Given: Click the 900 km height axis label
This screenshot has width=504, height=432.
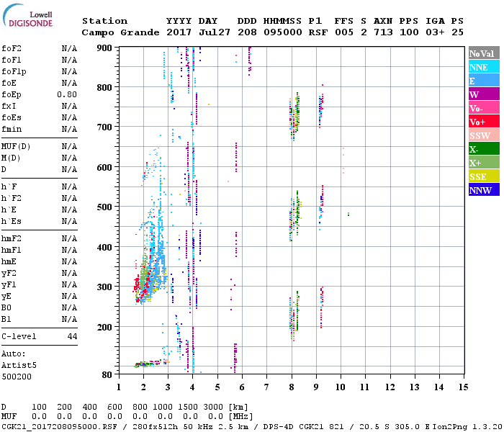Looking at the screenshot, I should click(105, 48).
